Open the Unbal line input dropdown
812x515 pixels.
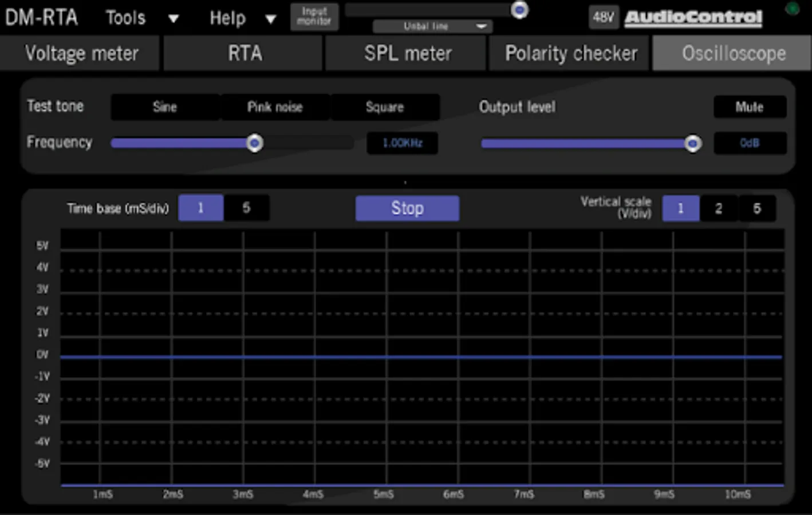(432, 26)
